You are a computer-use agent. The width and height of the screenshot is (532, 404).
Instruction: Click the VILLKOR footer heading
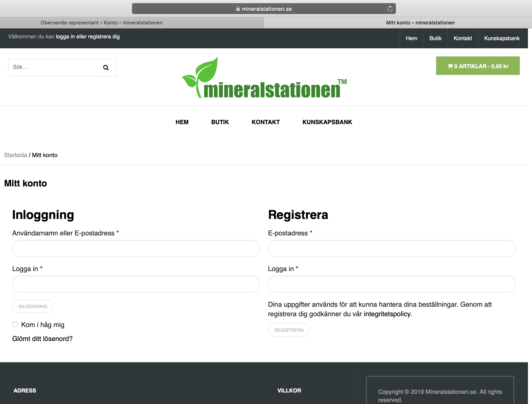tap(289, 390)
